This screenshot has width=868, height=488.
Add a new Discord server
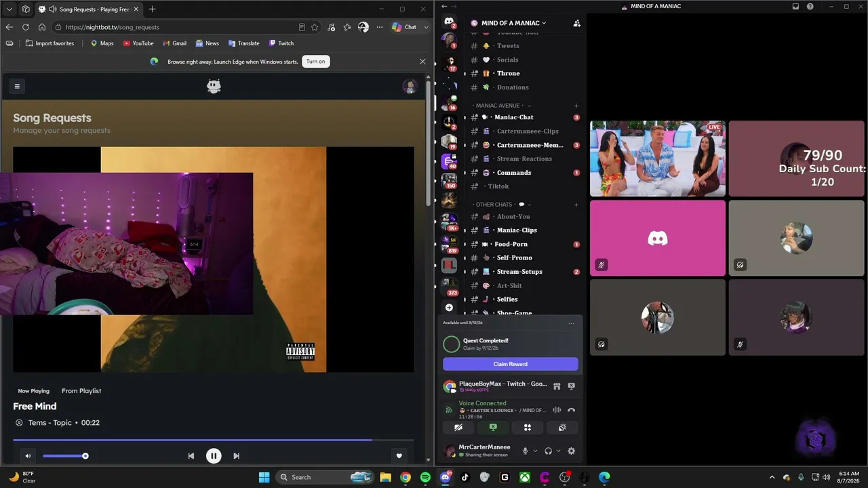click(449, 307)
